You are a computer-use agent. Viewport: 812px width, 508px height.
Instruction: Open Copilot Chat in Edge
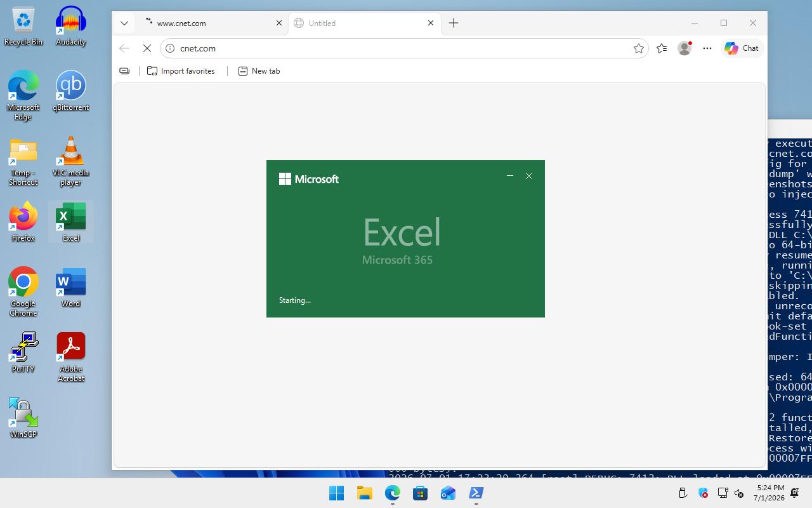click(x=742, y=48)
